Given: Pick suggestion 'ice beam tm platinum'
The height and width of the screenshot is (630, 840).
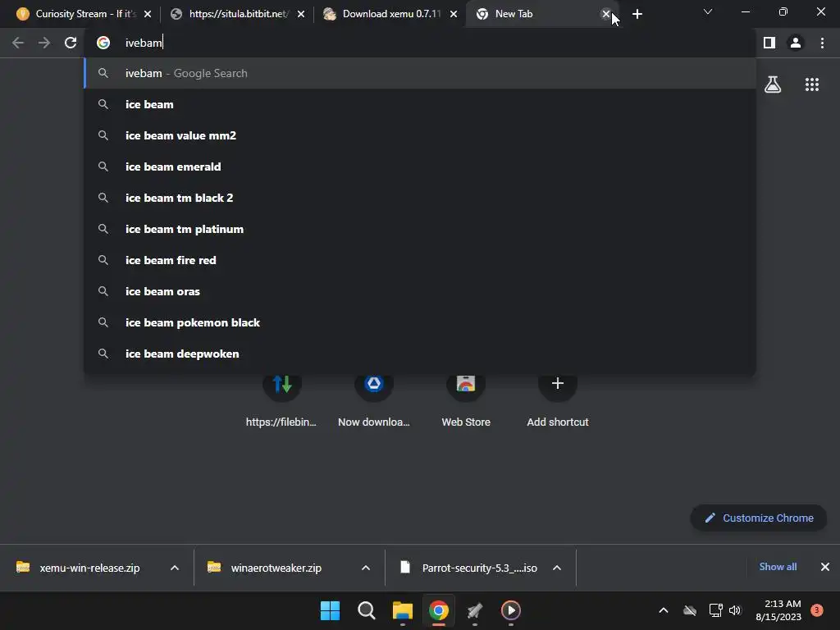Looking at the screenshot, I should coord(420,229).
